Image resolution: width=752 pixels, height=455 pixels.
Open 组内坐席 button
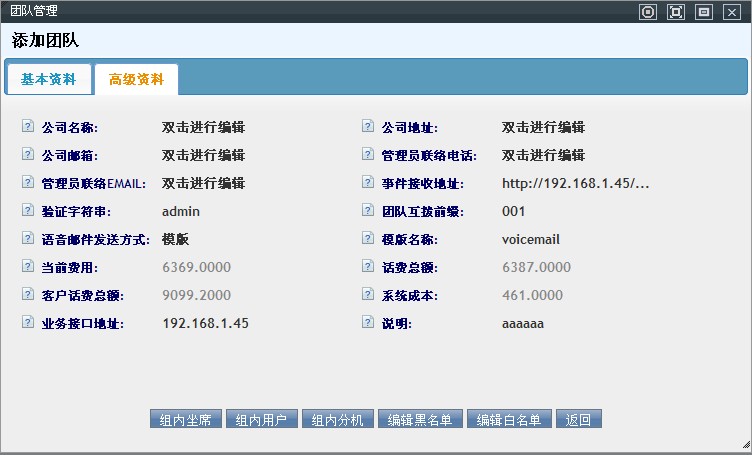click(185, 419)
